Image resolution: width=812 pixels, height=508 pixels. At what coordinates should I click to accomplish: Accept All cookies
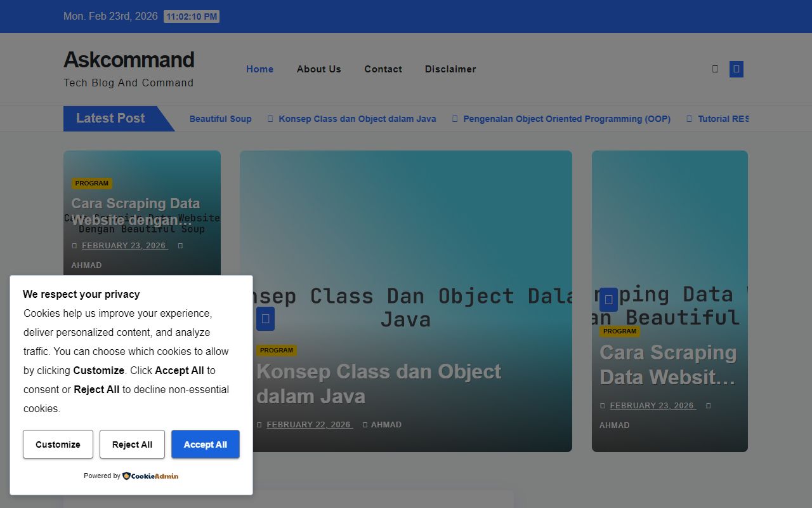click(205, 444)
